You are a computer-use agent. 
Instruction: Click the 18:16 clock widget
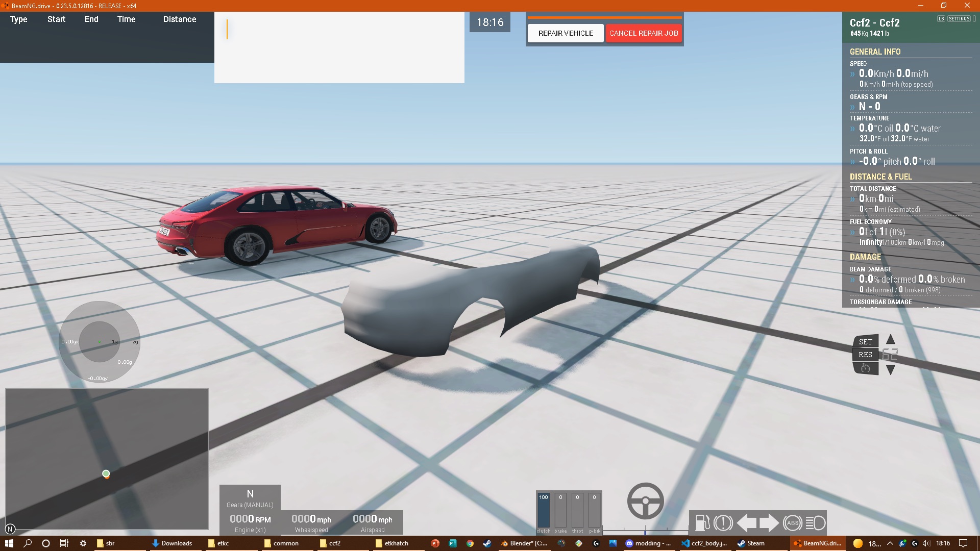coord(490,22)
